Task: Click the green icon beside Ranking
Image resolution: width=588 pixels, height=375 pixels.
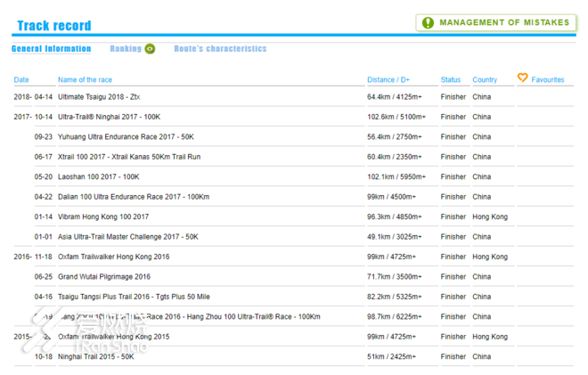Action: 150,49
